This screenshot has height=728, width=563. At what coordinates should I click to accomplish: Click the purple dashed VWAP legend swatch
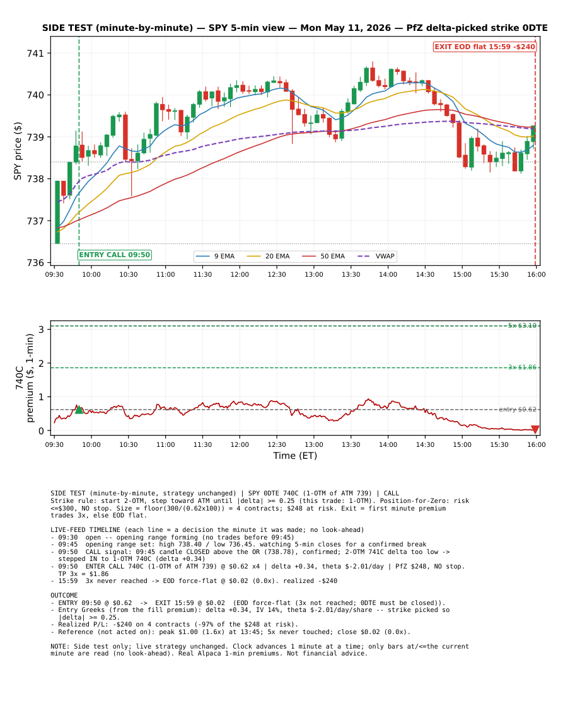tap(364, 257)
